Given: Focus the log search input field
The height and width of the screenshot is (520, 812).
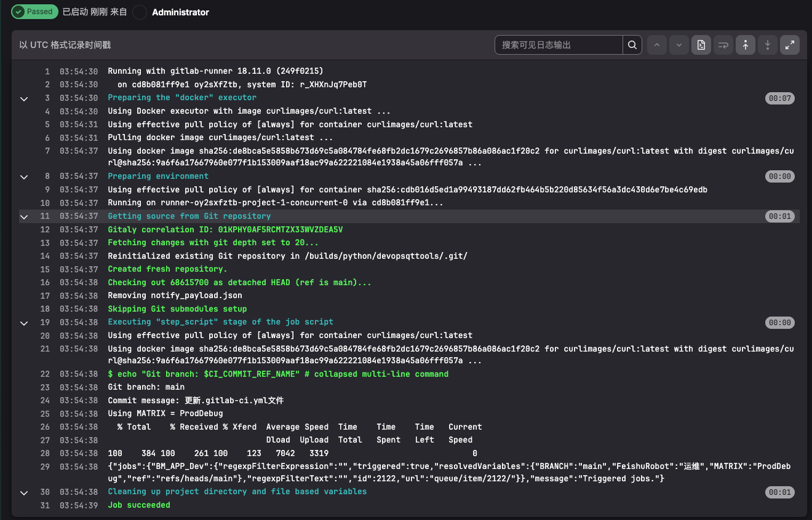Looking at the screenshot, I should click(559, 45).
